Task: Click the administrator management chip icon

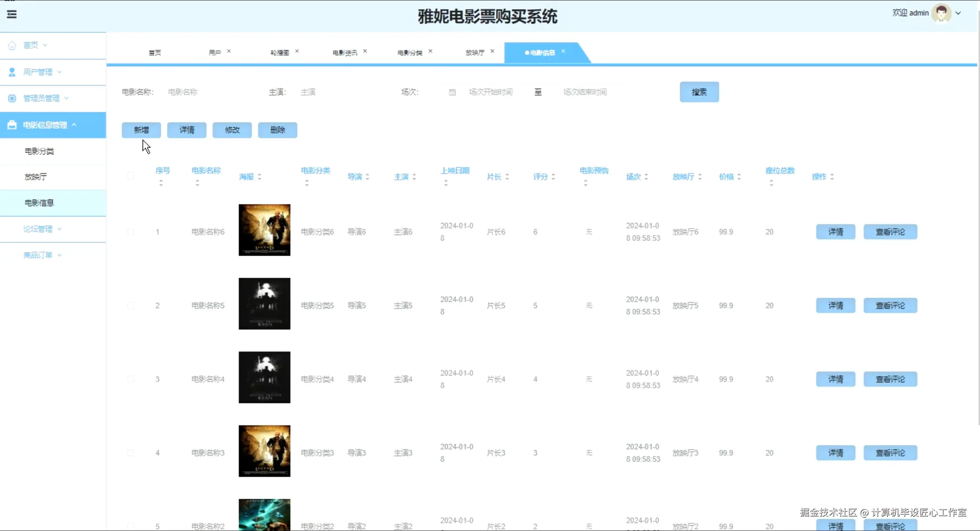Action: coord(12,98)
